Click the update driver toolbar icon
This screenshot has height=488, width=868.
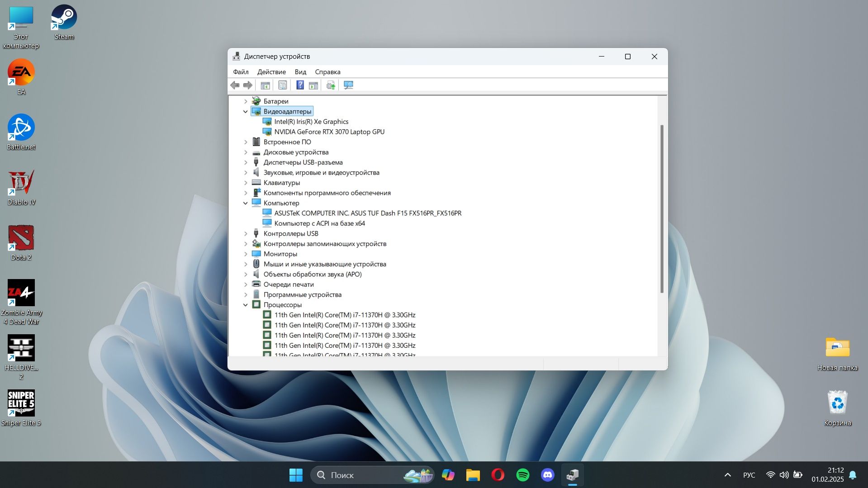click(x=331, y=85)
